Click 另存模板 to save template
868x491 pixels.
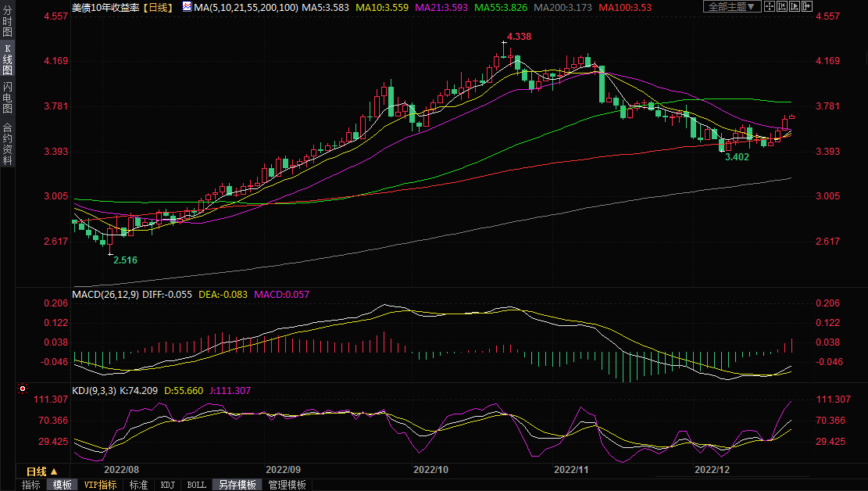237,485
